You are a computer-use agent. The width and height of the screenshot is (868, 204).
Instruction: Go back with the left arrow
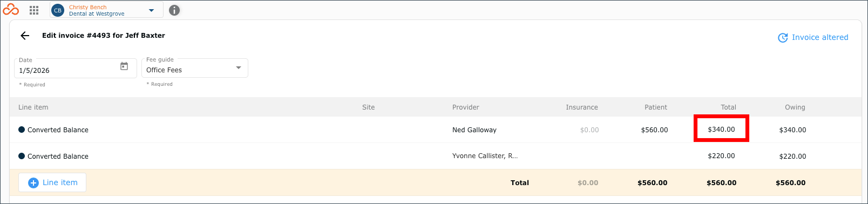coord(25,36)
